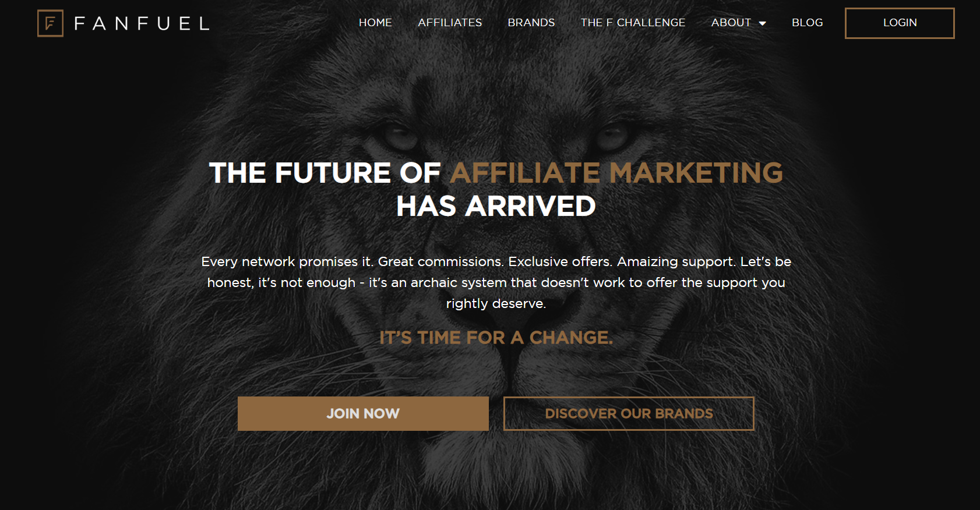Open the Brands navigation link
This screenshot has width=980, height=510.
(x=531, y=23)
